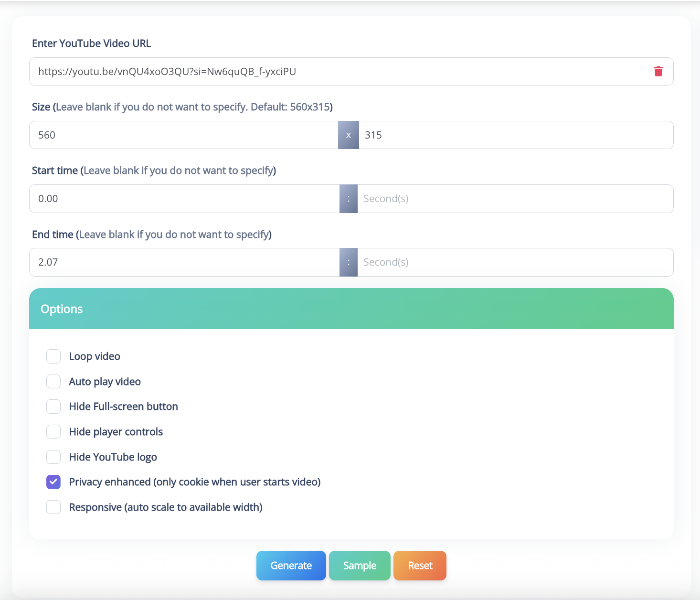Enable the Loop video checkbox
700x600 pixels.
[x=53, y=356]
